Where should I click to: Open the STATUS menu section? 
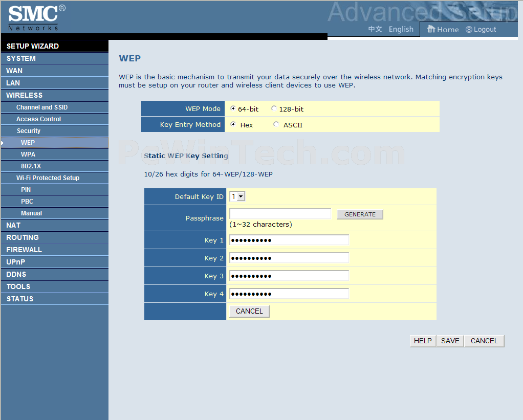click(55, 299)
